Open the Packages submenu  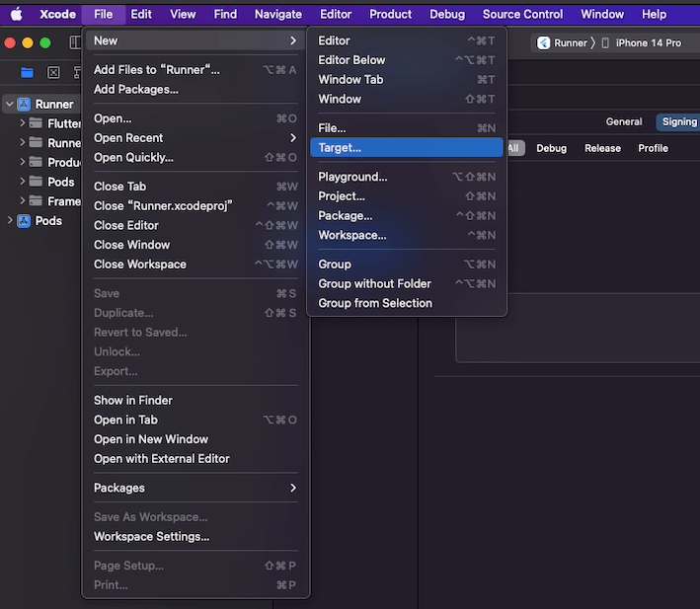(195, 488)
